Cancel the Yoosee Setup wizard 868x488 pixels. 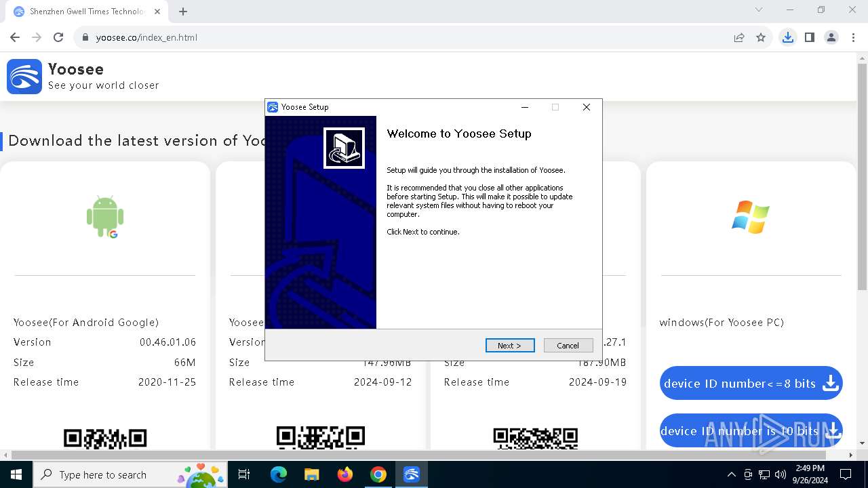click(x=568, y=346)
